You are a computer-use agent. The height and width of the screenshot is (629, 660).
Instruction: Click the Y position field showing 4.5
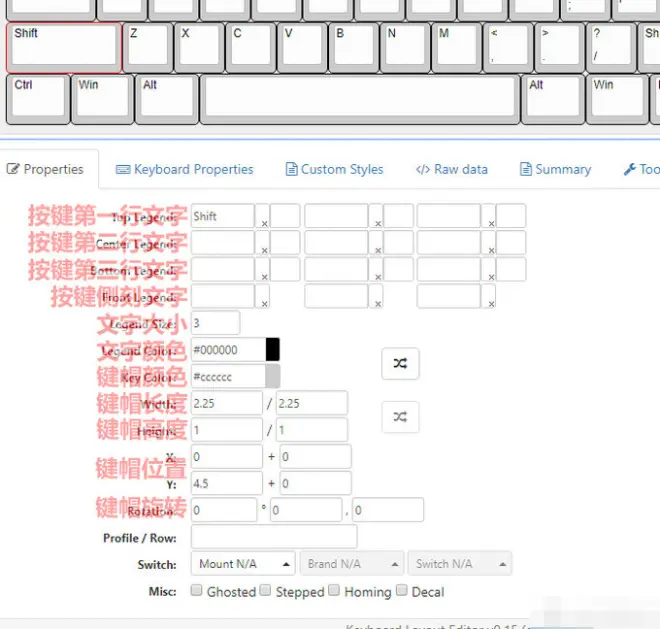click(227, 483)
